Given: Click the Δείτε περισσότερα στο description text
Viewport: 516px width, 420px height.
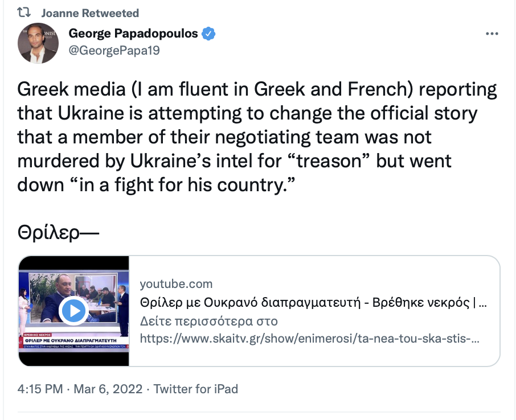Looking at the screenshot, I should pyautogui.click(x=209, y=320).
